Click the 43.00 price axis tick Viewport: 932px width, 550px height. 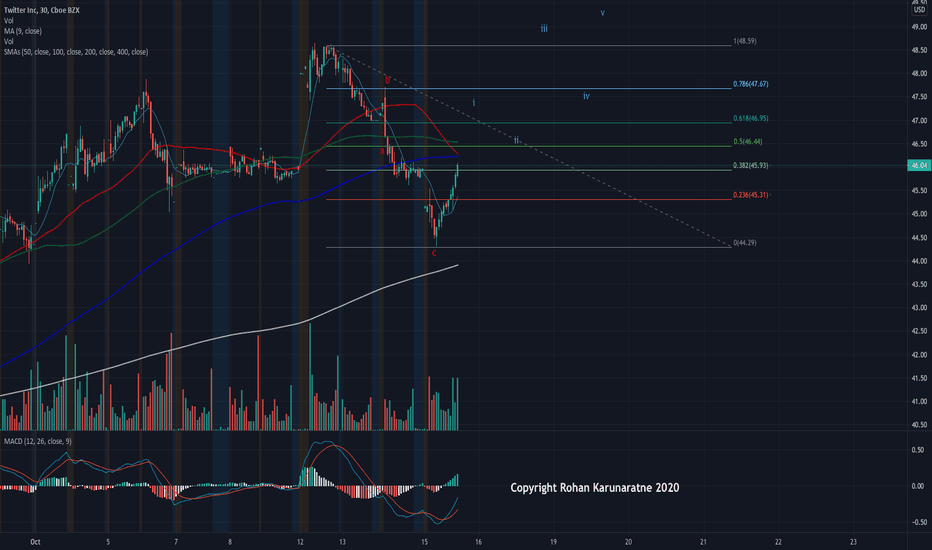pyautogui.click(x=919, y=308)
